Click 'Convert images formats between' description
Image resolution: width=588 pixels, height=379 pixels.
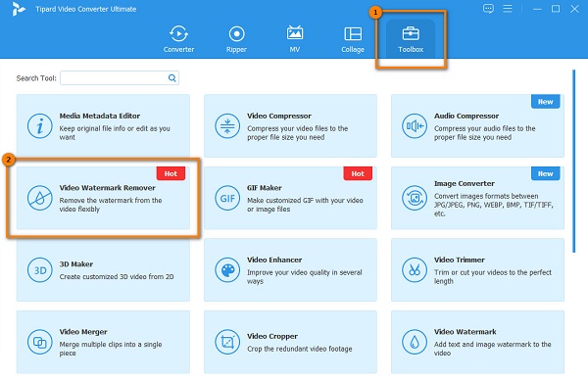pos(494,205)
